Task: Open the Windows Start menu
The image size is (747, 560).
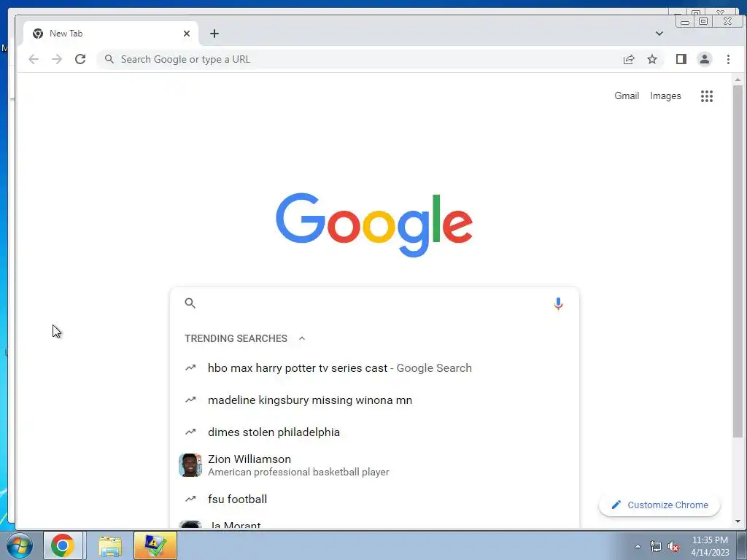Action: (x=20, y=545)
